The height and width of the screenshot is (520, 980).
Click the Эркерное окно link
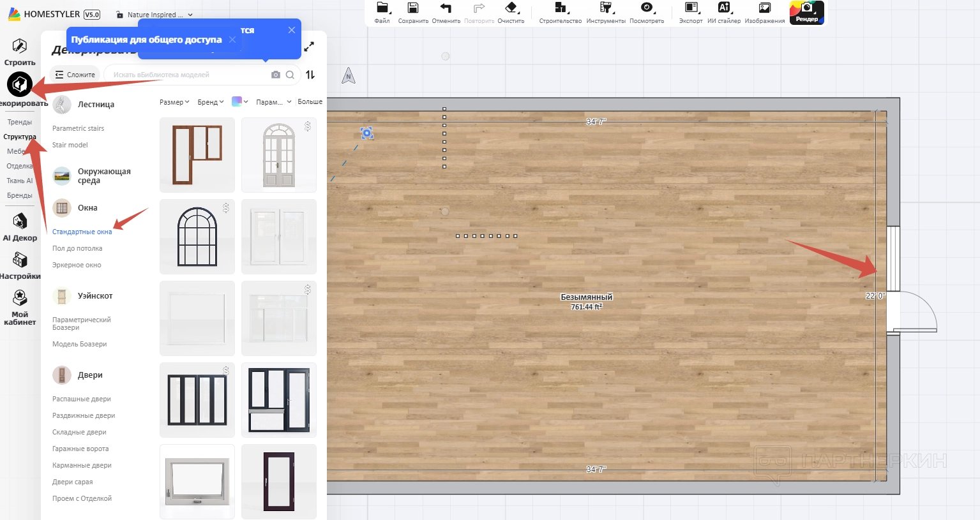coord(77,265)
